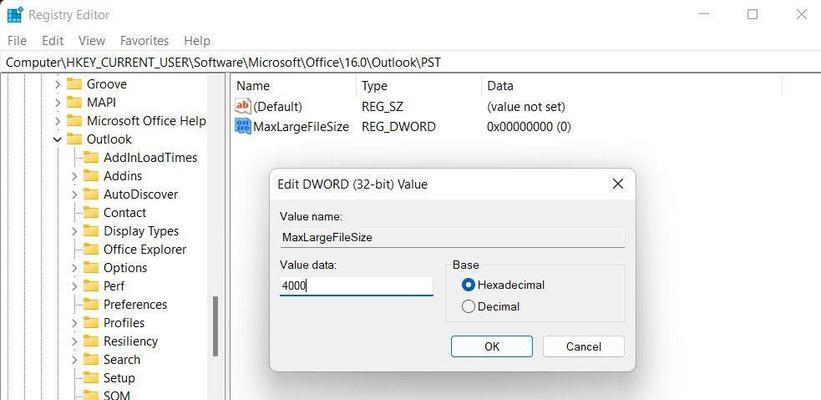The height and width of the screenshot is (400, 821).
Task: Expand the Resiliency key
Action: (x=74, y=341)
